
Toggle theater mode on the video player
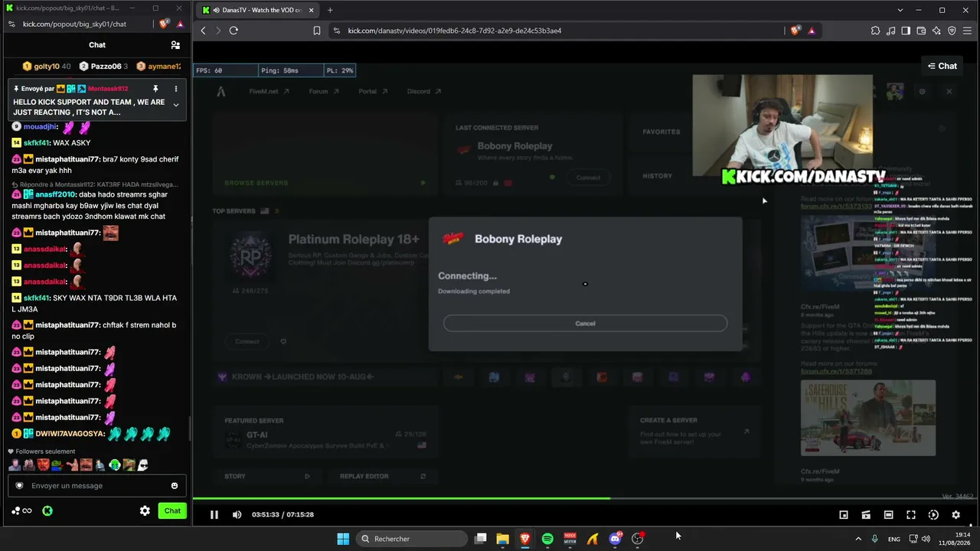click(888, 515)
